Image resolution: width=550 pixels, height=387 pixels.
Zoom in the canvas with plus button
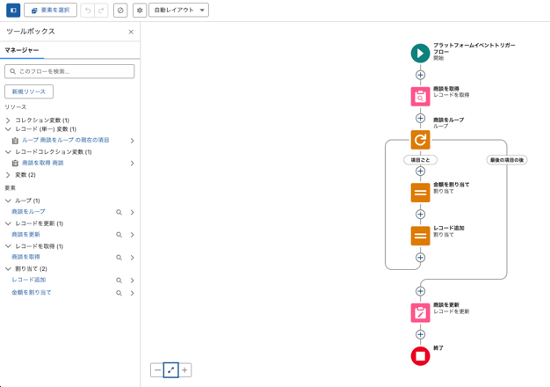pyautogui.click(x=185, y=370)
